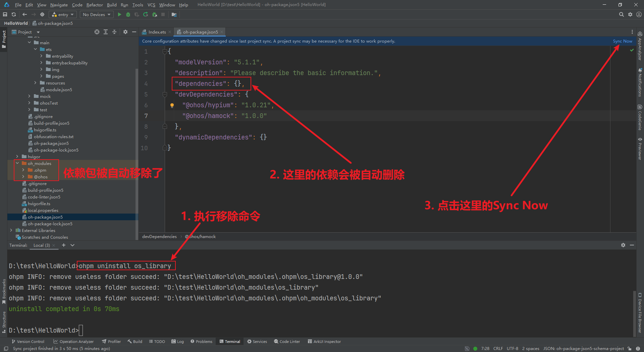Save all files with the floppy icon
Viewport: 644px width, 352px height.
(x=5, y=14)
